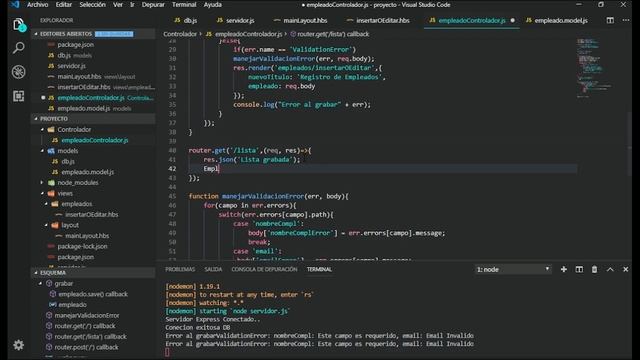The width and height of the screenshot is (640, 360).
Task: Kill the terminal with trash icon
Action: click(x=594, y=269)
